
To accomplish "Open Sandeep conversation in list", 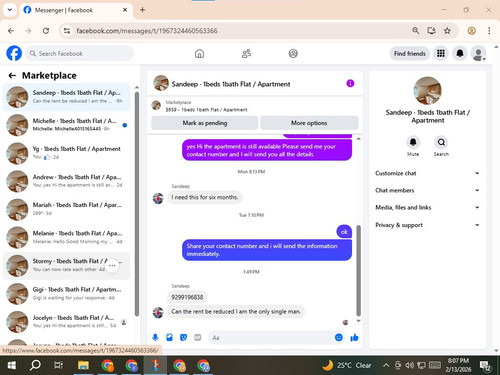I will pyautogui.click(x=66, y=97).
